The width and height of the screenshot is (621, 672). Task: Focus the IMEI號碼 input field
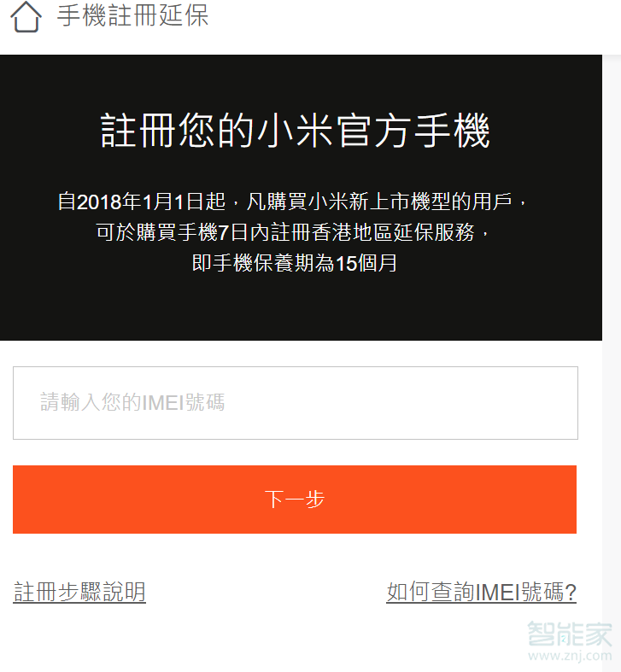pyautogui.click(x=296, y=403)
